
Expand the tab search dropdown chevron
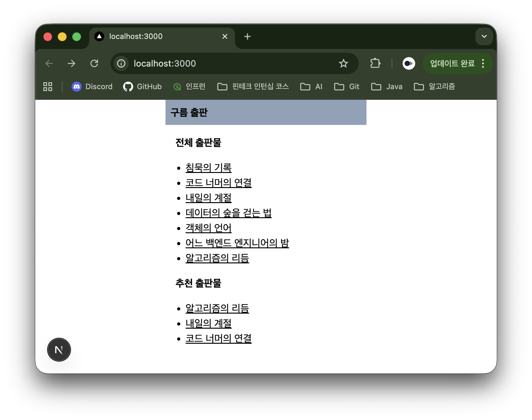pos(484,36)
